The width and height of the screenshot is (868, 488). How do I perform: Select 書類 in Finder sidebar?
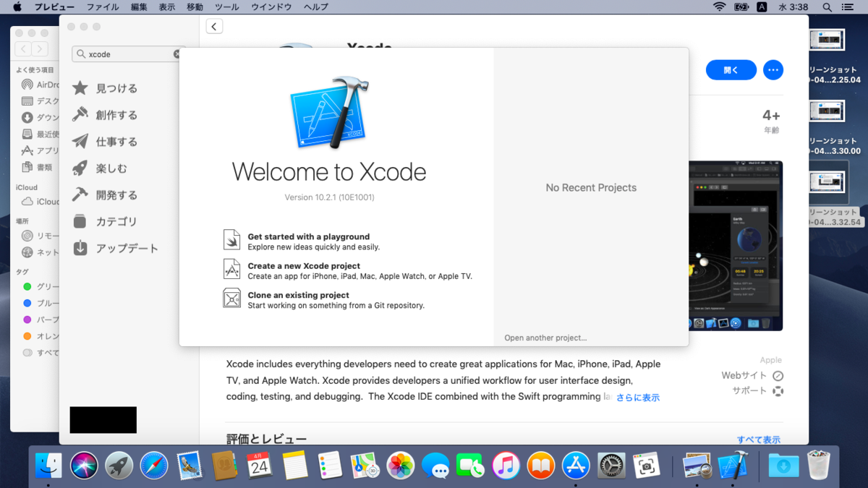pyautogui.click(x=38, y=167)
